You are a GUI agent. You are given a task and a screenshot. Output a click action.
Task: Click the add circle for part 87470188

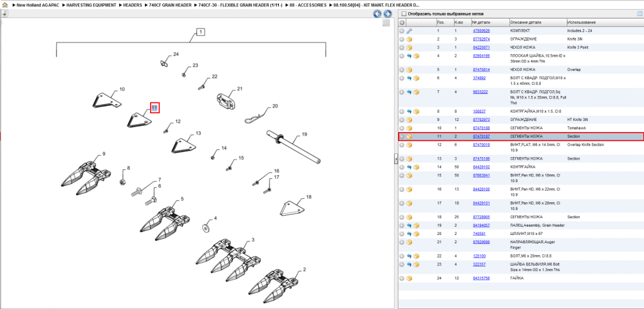pos(402,128)
